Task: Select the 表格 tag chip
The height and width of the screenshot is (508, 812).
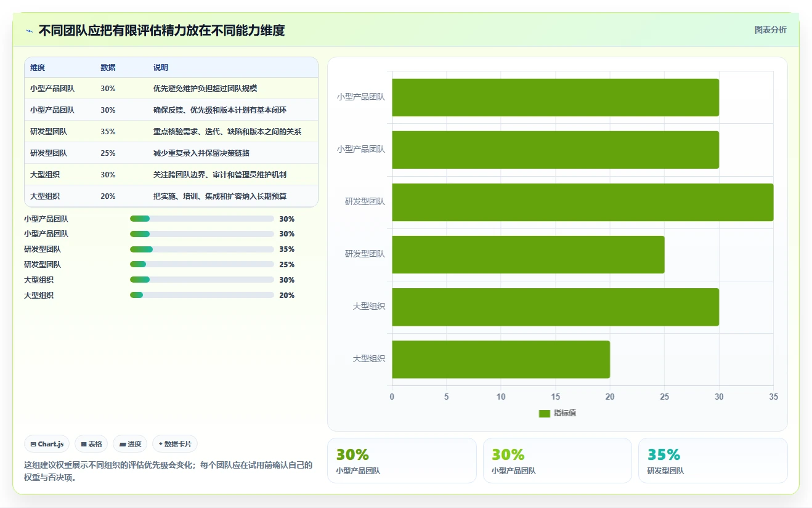Action: (x=91, y=444)
